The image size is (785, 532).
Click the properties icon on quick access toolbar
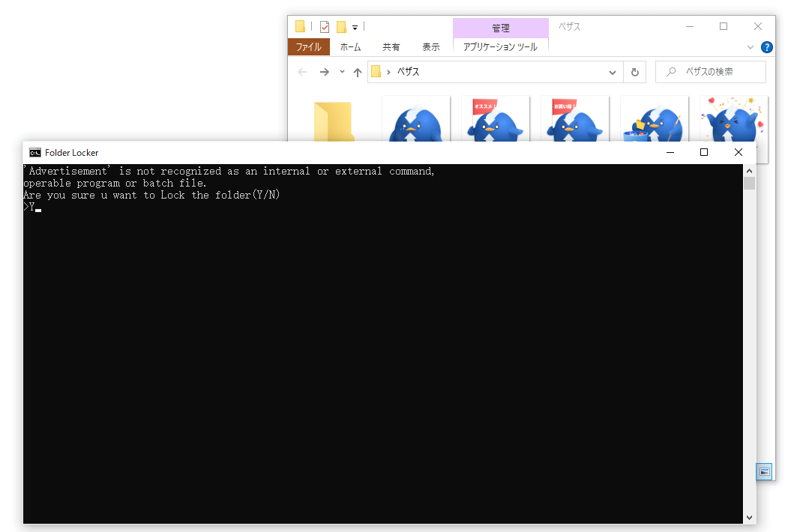(x=325, y=26)
